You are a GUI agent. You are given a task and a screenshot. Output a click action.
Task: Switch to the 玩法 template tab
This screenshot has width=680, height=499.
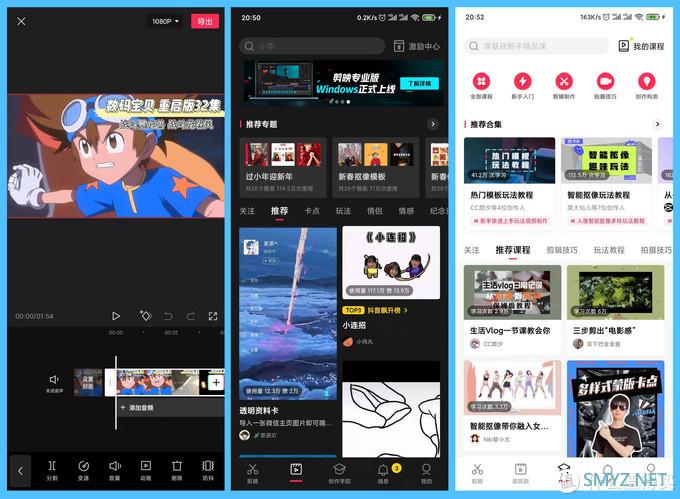point(343,211)
